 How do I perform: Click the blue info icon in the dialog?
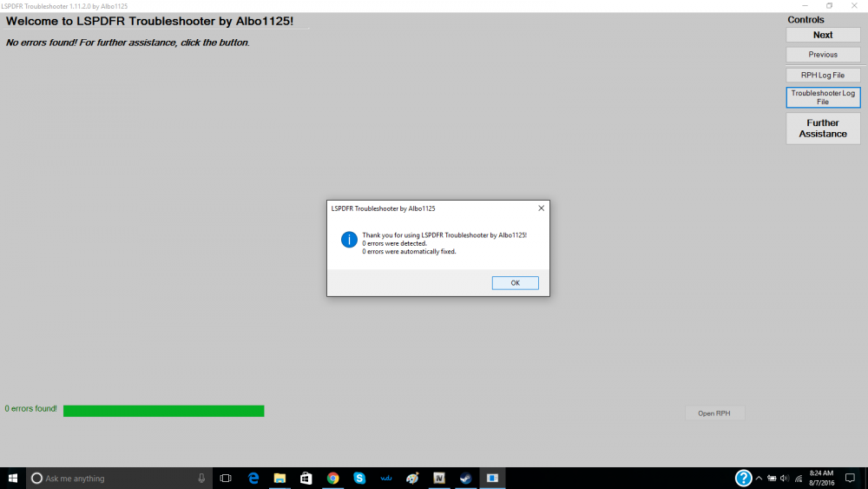349,240
